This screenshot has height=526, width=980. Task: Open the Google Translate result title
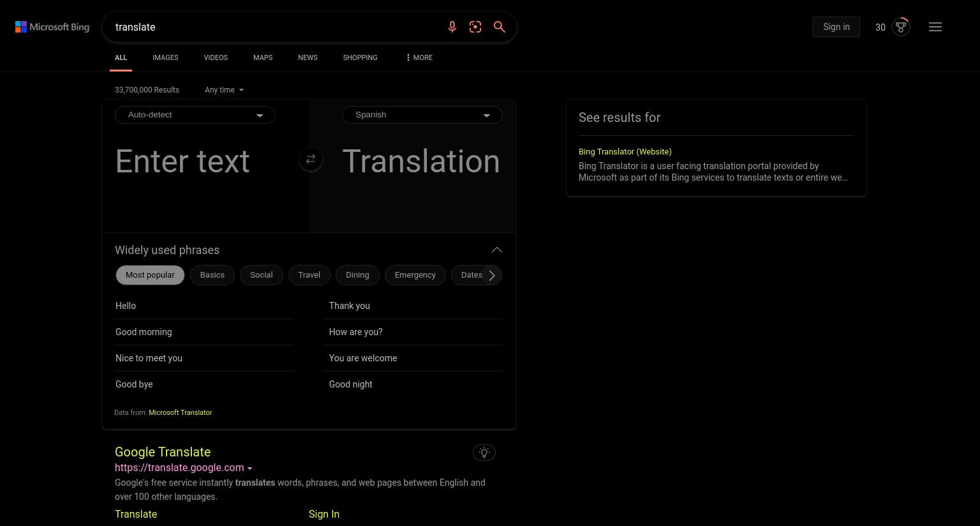point(163,452)
